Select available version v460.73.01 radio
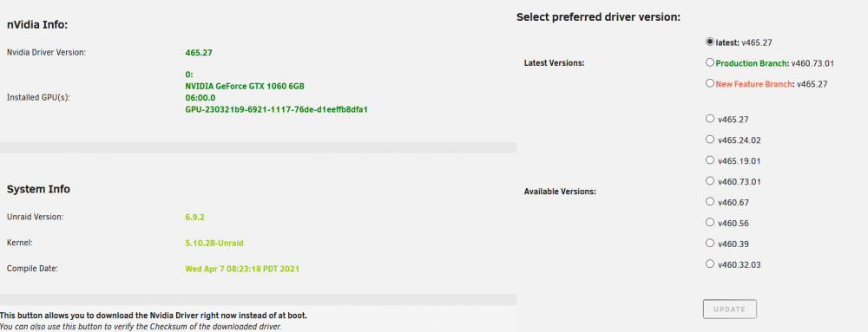The width and height of the screenshot is (868, 332). 710,180
